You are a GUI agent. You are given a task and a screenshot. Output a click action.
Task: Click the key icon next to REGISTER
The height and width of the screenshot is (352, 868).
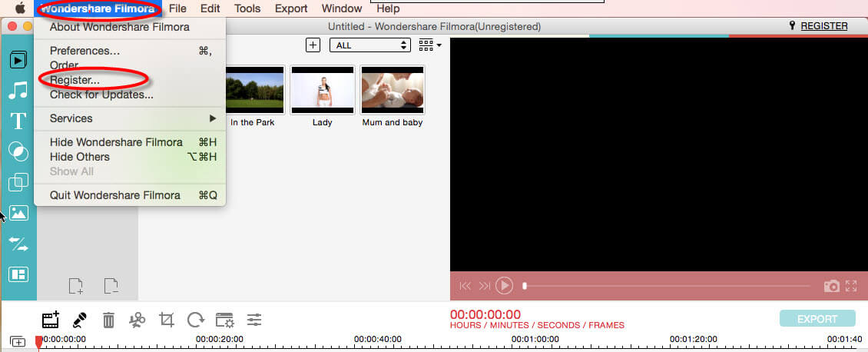(792, 26)
